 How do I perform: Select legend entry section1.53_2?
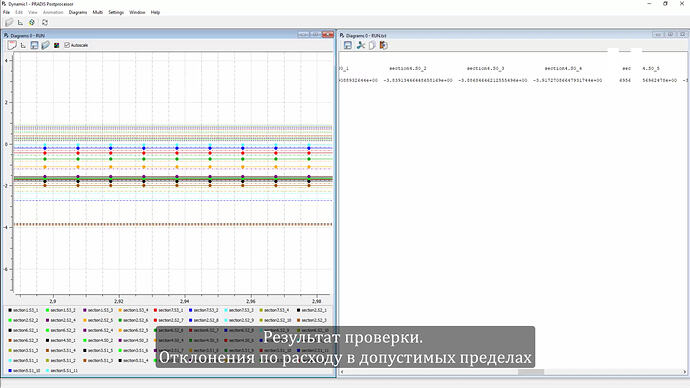click(x=62, y=310)
